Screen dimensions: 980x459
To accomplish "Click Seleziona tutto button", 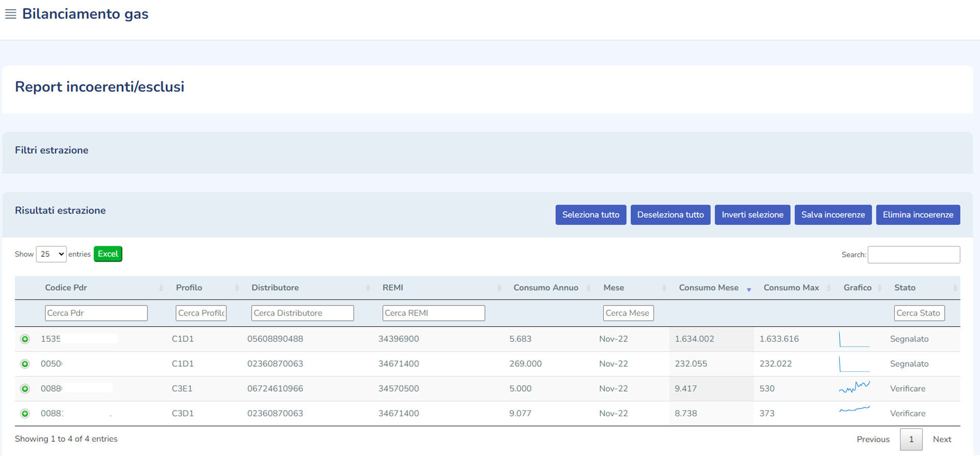I will point(591,215).
